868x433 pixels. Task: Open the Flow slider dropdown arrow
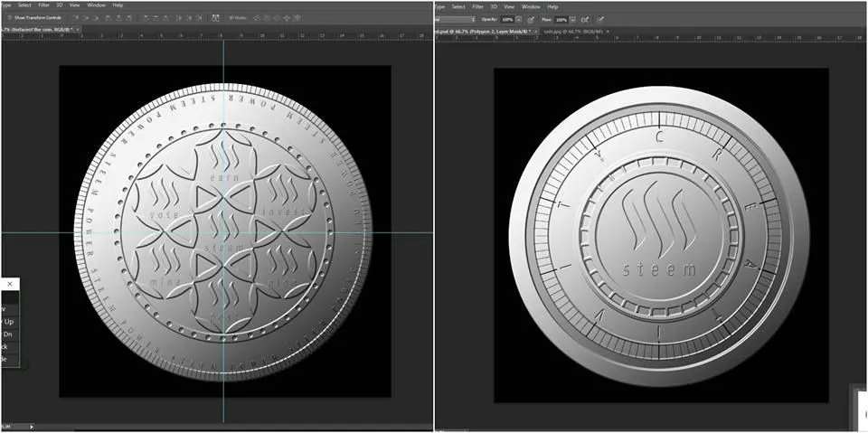pos(573,19)
